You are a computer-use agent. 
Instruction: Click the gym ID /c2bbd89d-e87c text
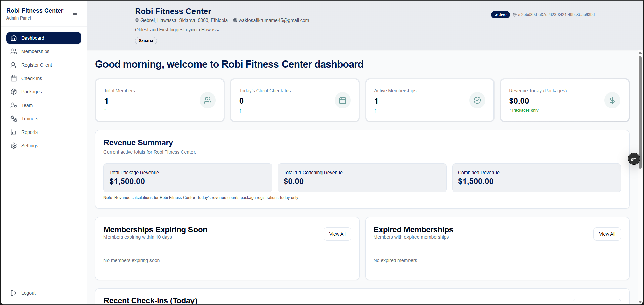coord(556,15)
